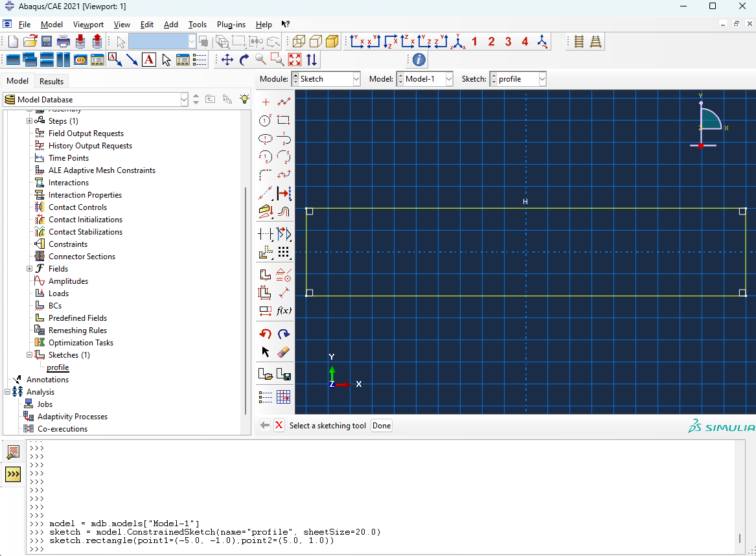Select the Create Rectangle sketch tool
756x556 pixels.
284,121
